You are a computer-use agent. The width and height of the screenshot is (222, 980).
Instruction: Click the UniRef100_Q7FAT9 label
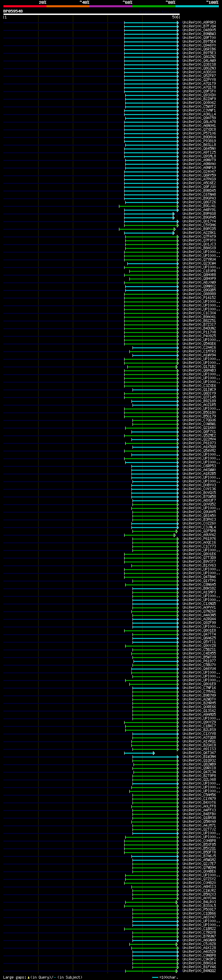click(199, 237)
